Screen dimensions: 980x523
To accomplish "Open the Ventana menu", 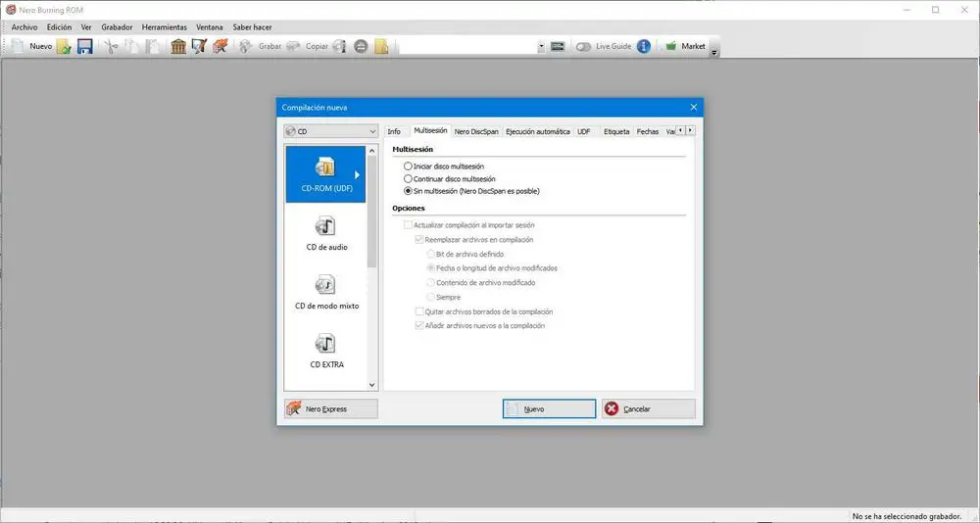I will pyautogui.click(x=210, y=27).
